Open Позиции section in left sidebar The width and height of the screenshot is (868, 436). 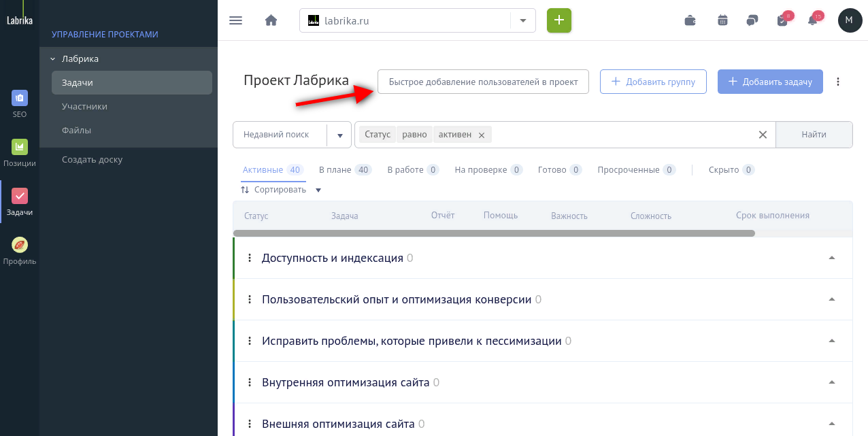point(20,153)
